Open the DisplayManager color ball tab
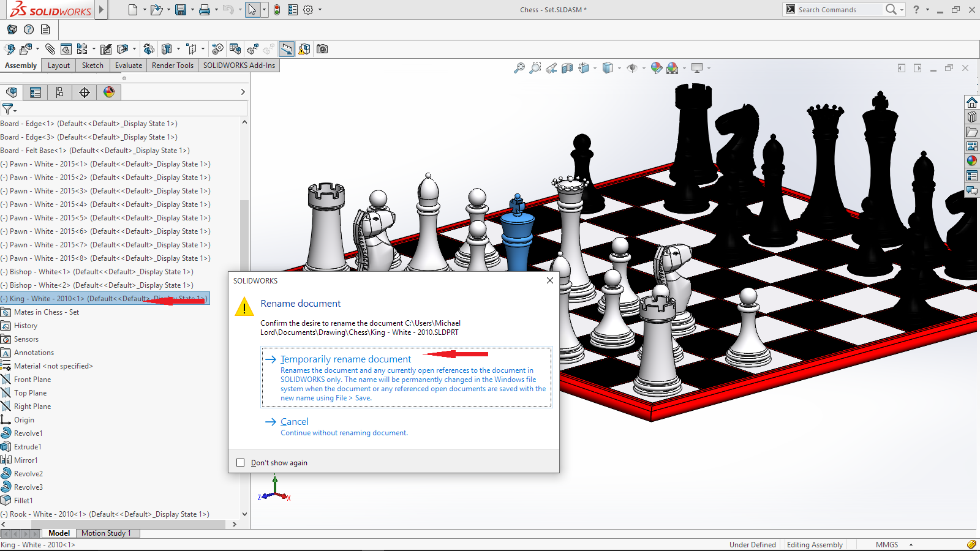The height and width of the screenshot is (551, 980). pos(109,92)
